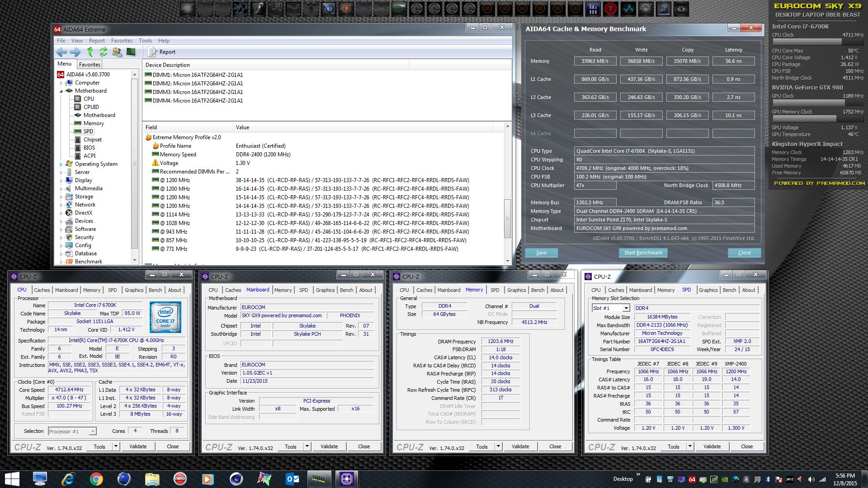This screenshot has width=868, height=488.
Task: Open the Favorites menu in AIDA64
Action: [x=122, y=41]
